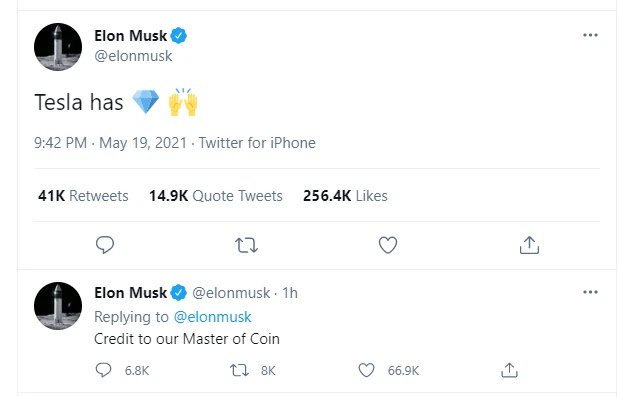
Task: Open the 9:42 PM May 19, 2021 timestamp
Action: point(111,143)
